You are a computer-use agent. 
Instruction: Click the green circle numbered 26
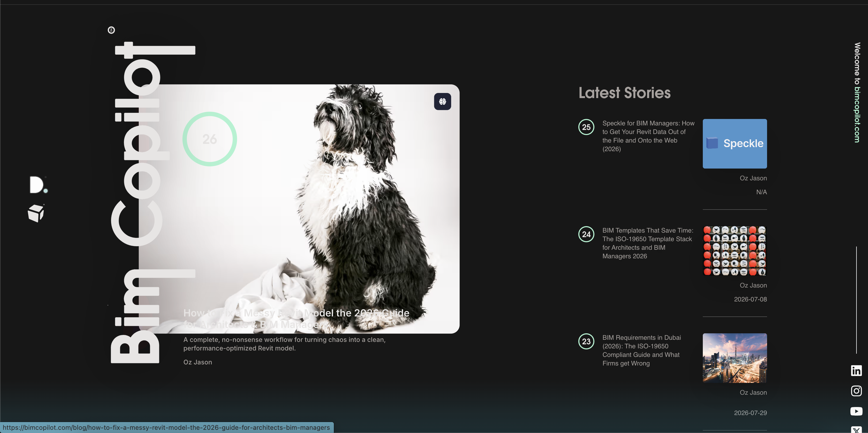(210, 139)
